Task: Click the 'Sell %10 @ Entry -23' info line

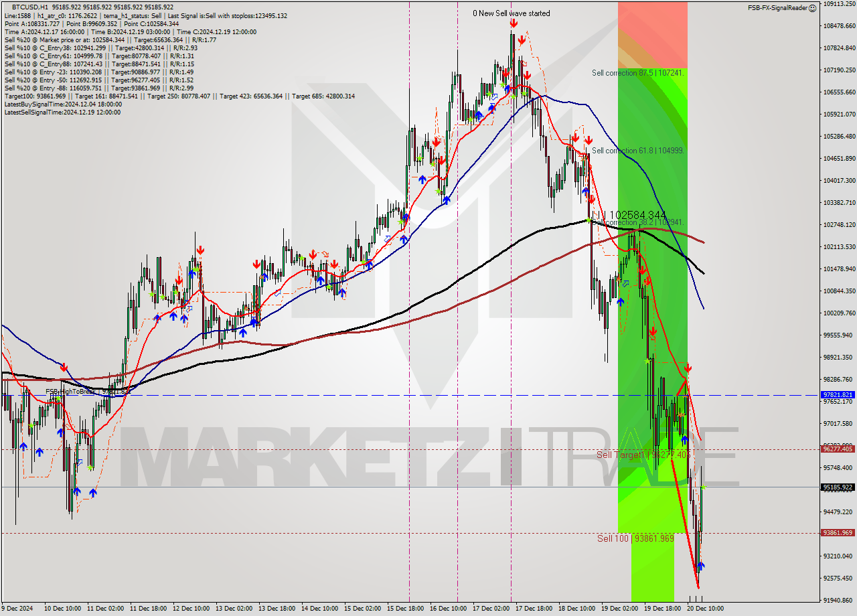Action: pyautogui.click(x=99, y=72)
